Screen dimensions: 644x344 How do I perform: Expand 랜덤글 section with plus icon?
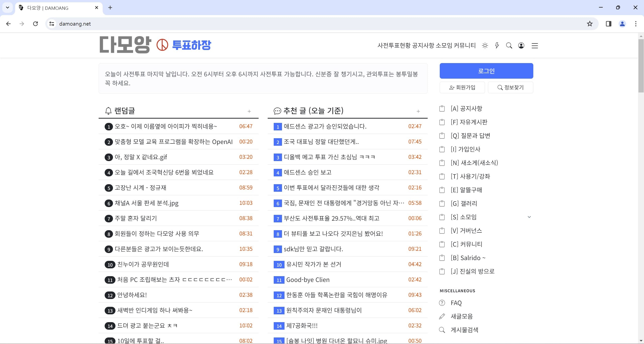(249, 111)
